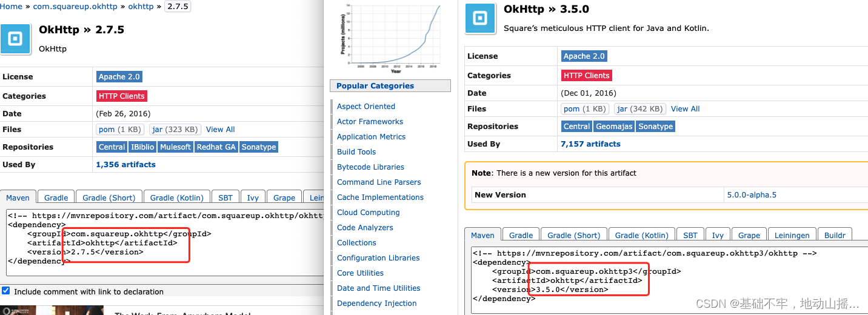This screenshot has width=868, height=315.
Task: Click the Redhat GA repository badge
Action: click(x=216, y=147)
